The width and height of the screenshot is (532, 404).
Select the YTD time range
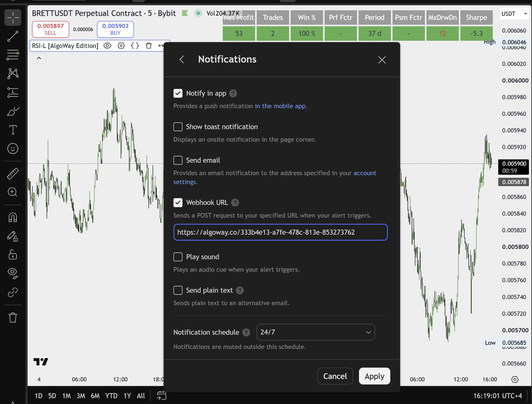point(111,396)
